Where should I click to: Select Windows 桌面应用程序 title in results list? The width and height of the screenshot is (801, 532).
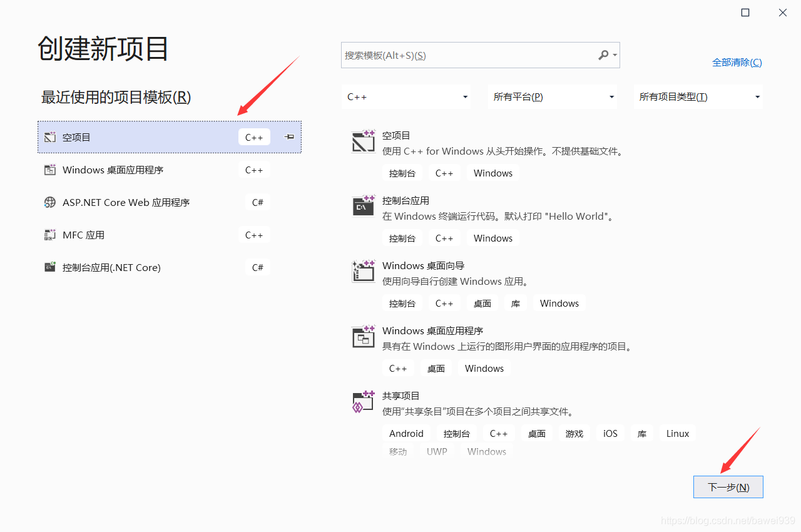pyautogui.click(x=433, y=330)
